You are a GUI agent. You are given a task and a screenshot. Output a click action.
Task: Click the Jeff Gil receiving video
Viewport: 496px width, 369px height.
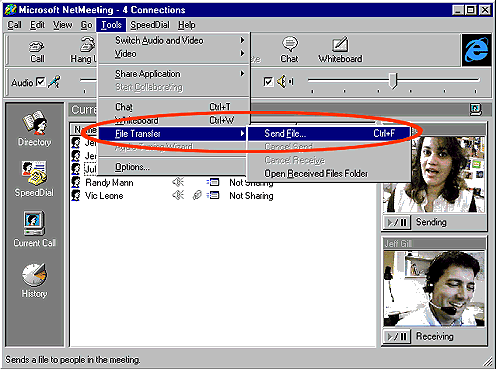(434, 289)
